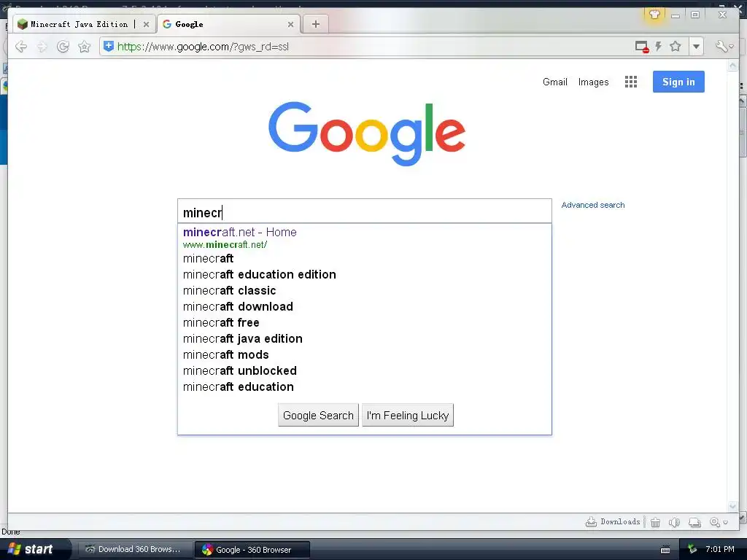
Task: Open Downloads in the status bar
Action: 613,522
